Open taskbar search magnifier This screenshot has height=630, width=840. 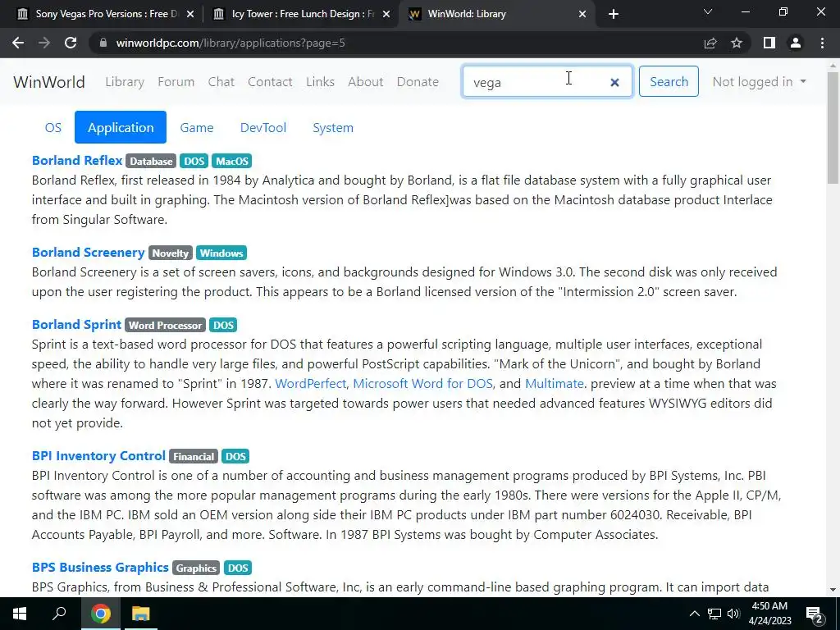tap(59, 614)
